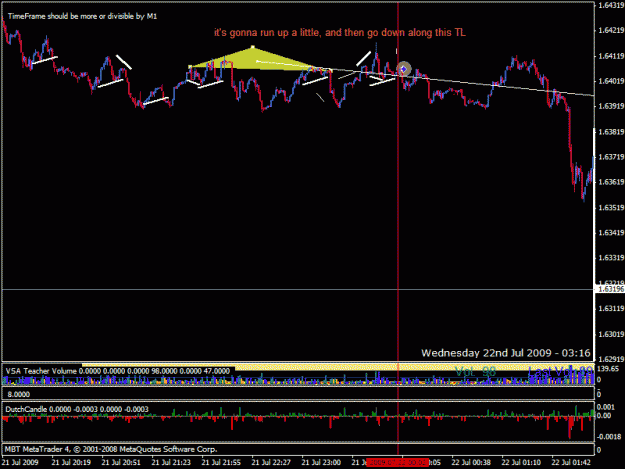Click the 1.63519 price scale value
The height and width of the screenshot is (469, 625).
pyautogui.click(x=611, y=208)
